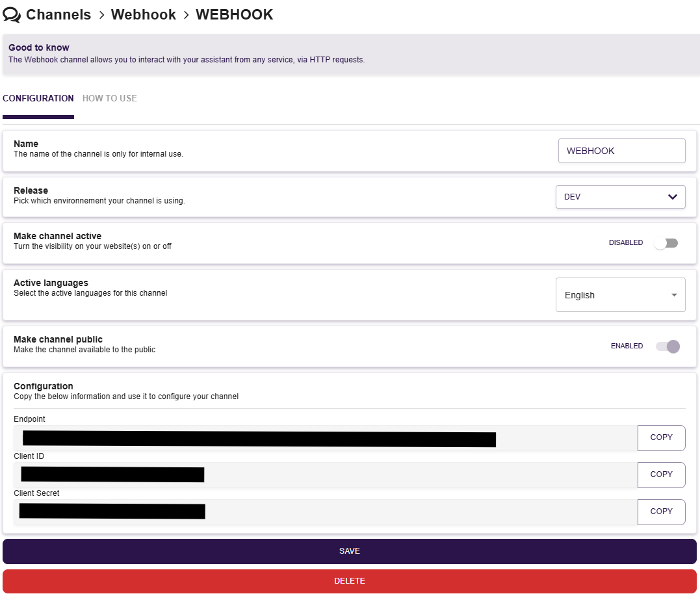Screen dimensions: 700x596
Task: Click the Endpoint field
Action: (x=325, y=438)
